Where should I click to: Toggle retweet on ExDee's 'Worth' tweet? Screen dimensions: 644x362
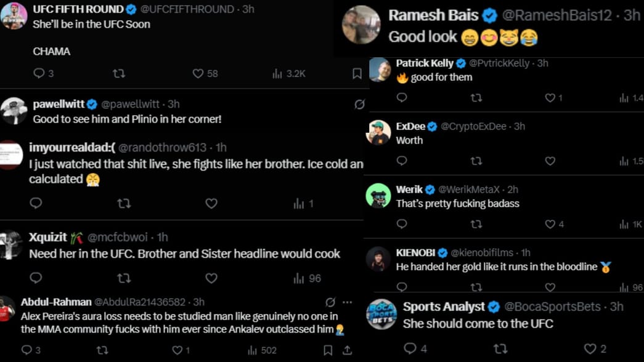pyautogui.click(x=476, y=161)
